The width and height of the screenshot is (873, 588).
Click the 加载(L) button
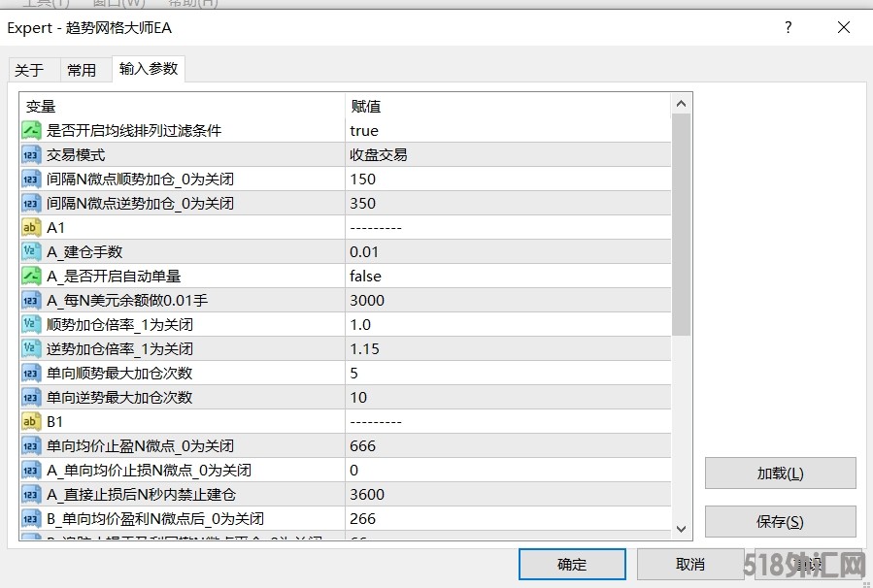780,474
